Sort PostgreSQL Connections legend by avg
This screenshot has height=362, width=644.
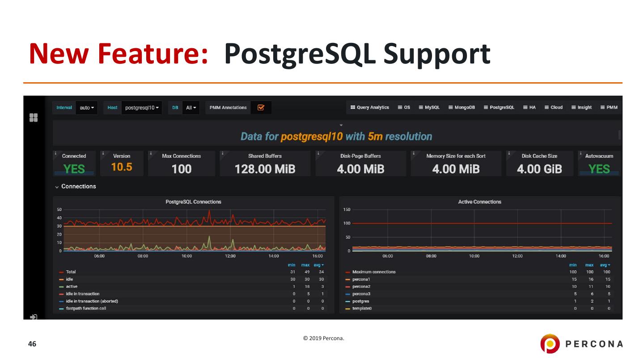[320, 265]
